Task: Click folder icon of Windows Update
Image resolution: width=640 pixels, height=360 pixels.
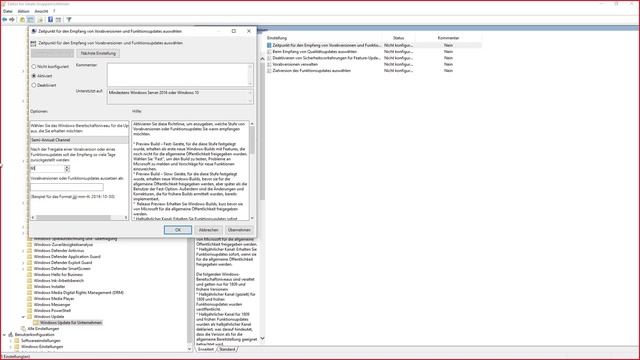Action: [29, 317]
